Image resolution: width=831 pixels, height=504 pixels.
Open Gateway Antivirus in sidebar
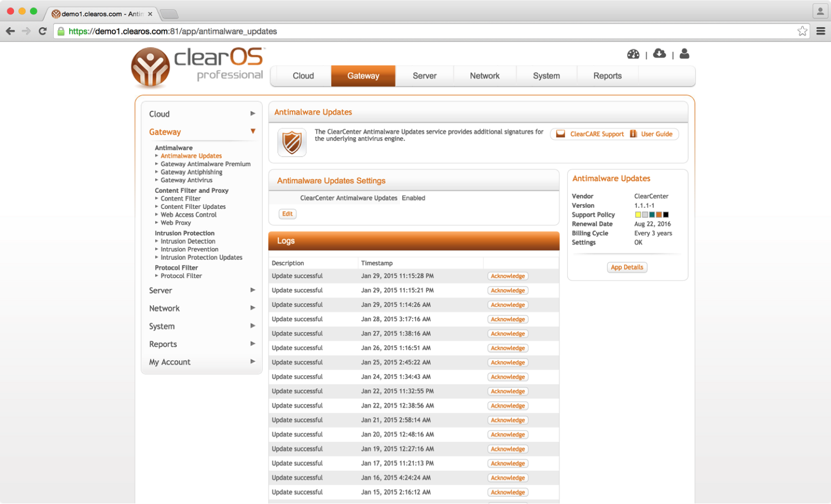click(187, 180)
